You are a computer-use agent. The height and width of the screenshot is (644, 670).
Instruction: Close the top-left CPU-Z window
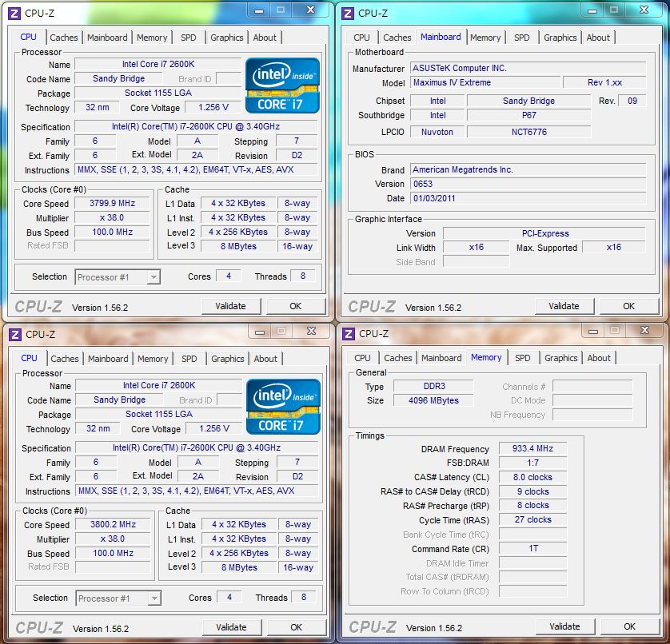pyautogui.click(x=311, y=10)
